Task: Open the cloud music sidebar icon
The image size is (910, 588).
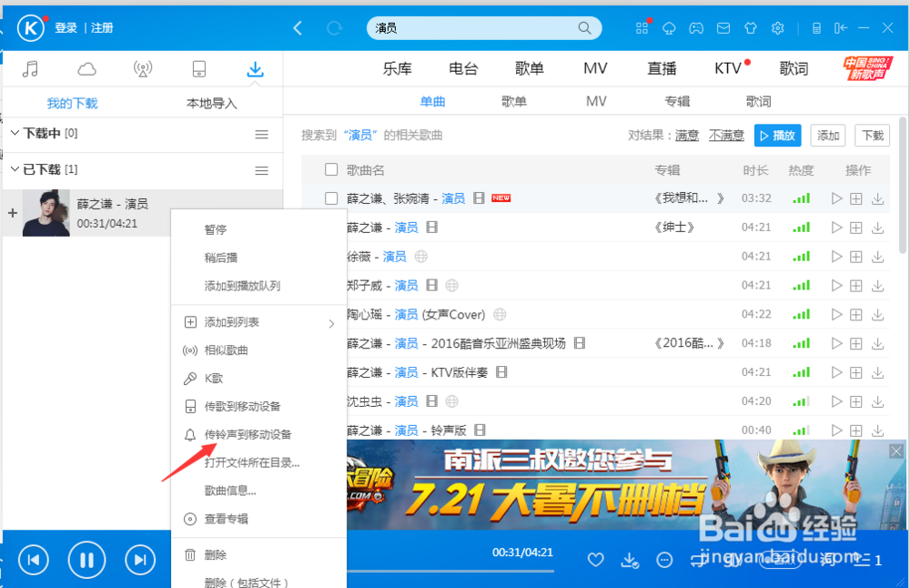Action: 86,68
